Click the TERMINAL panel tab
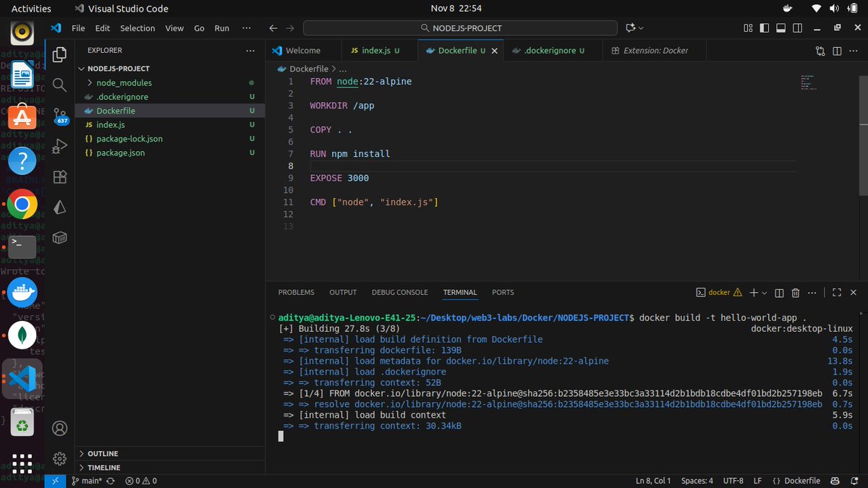868x488 pixels. (460, 292)
